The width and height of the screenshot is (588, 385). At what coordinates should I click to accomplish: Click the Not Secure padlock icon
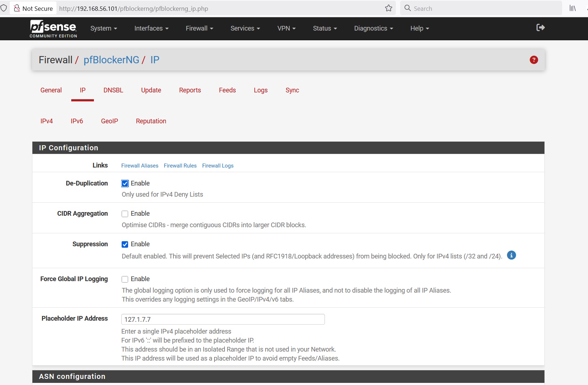click(17, 8)
